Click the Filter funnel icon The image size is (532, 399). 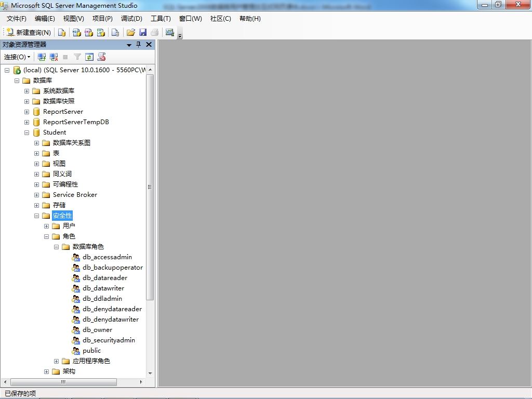point(77,57)
